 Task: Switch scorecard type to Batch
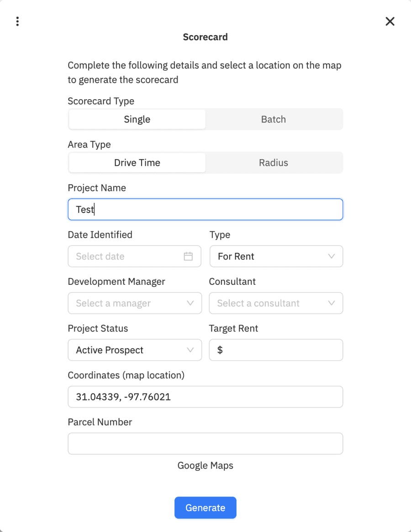pyautogui.click(x=274, y=119)
